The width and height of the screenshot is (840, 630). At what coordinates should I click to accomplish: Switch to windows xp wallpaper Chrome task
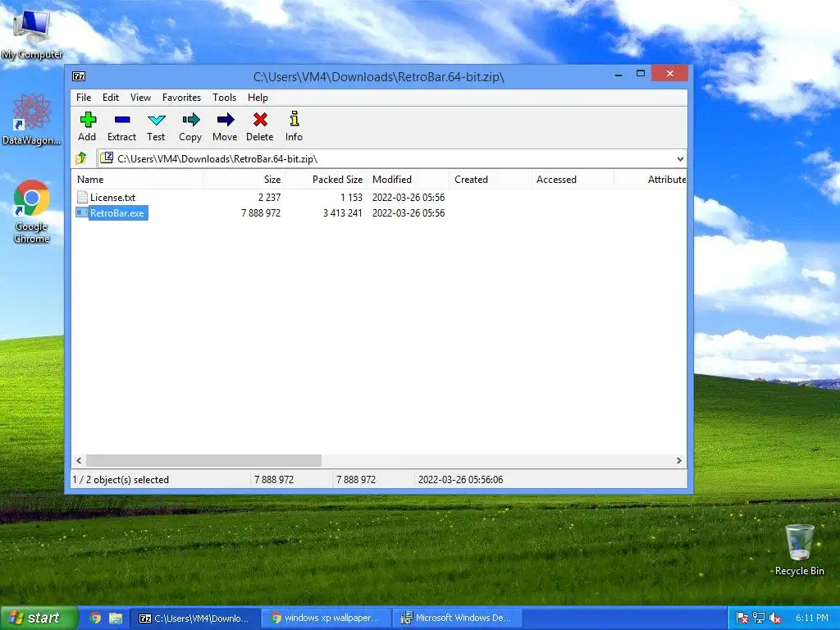point(326,619)
